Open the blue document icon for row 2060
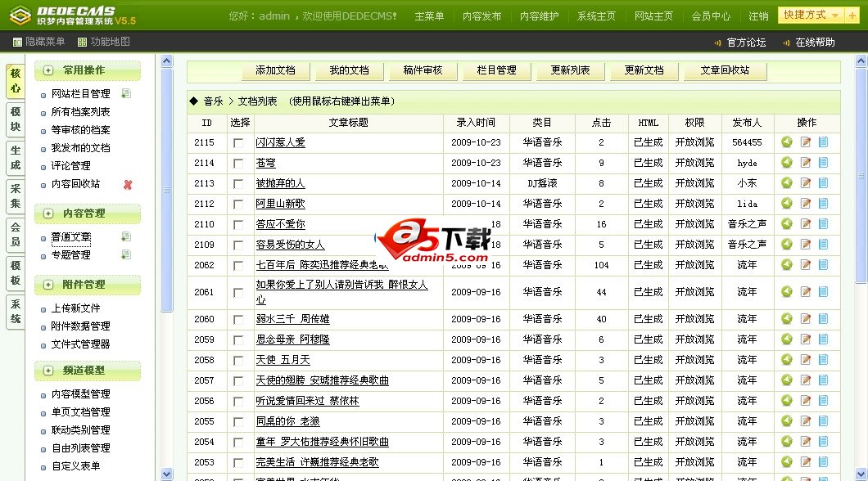The height and width of the screenshot is (481, 868). click(823, 319)
